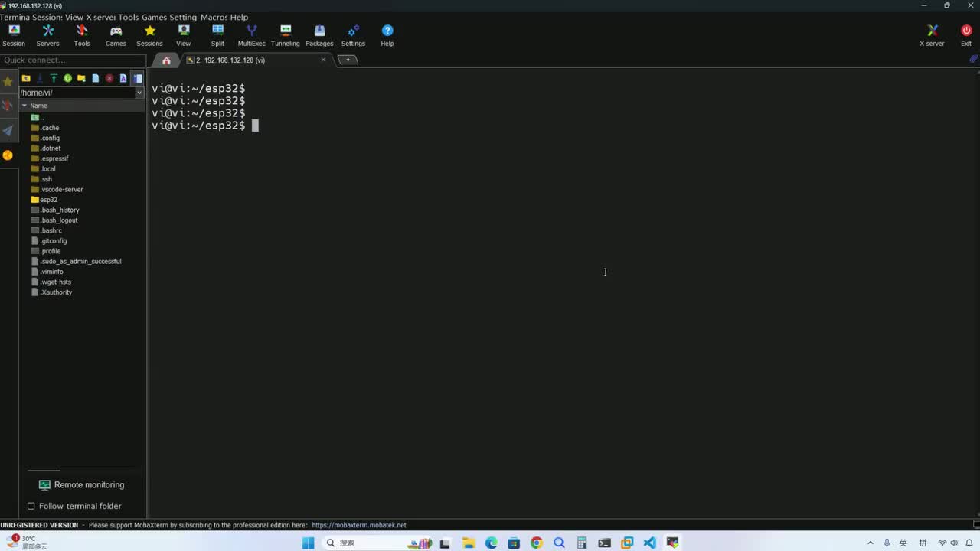Create a new file in SFTP panel
The width and height of the screenshot is (980, 551).
click(95, 78)
